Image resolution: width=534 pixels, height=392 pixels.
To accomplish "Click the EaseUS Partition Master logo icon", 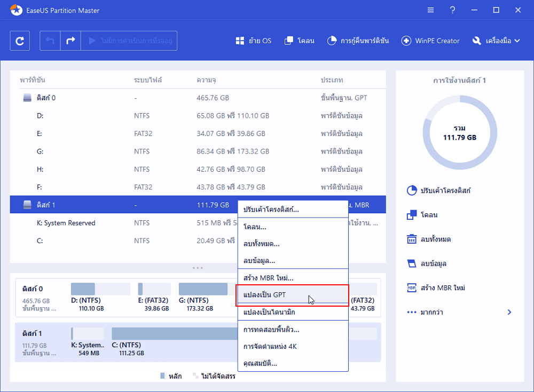I will (16, 10).
